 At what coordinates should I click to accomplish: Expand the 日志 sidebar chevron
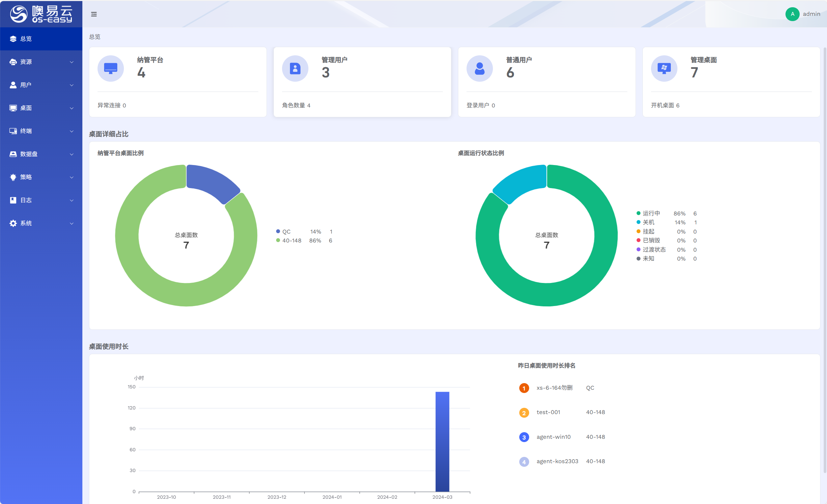(x=71, y=200)
